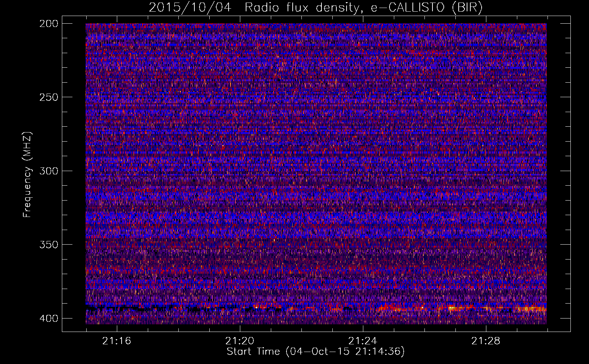The width and height of the screenshot is (589, 364).
Task: Click the 'Start Time (04-Oct-15 21:14:36)' label
Action: click(316, 352)
